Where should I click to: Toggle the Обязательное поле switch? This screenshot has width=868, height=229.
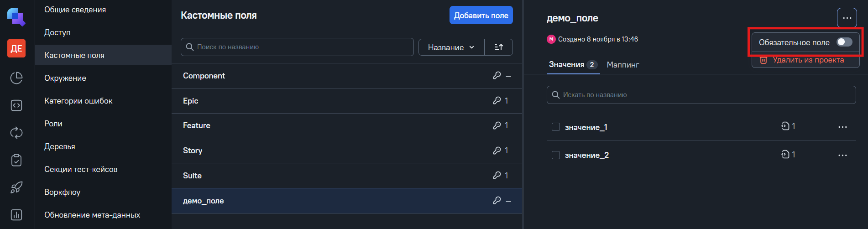[844, 42]
